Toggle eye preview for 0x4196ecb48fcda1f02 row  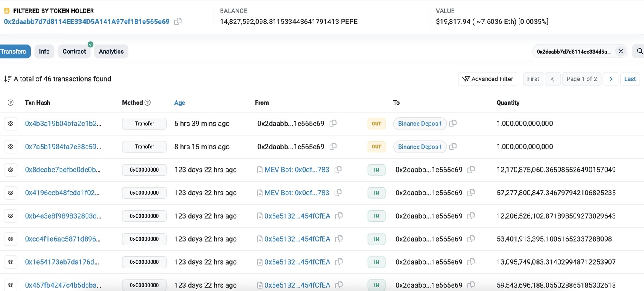(10, 193)
